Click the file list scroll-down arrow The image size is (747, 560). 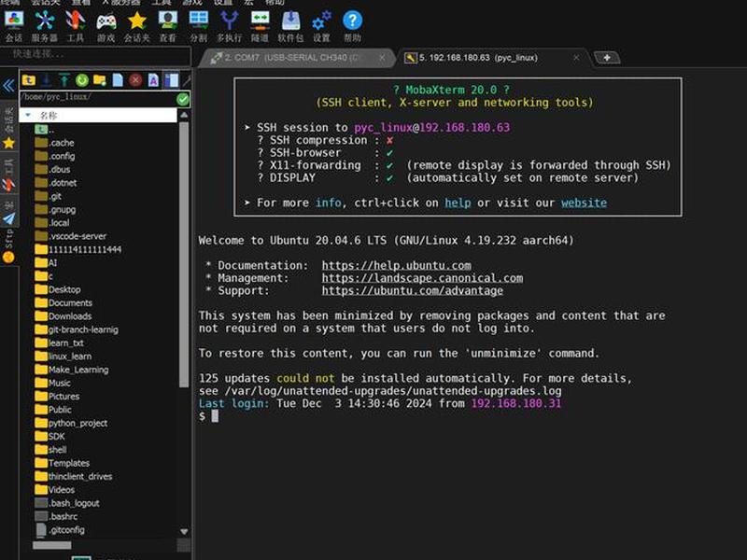[184, 531]
